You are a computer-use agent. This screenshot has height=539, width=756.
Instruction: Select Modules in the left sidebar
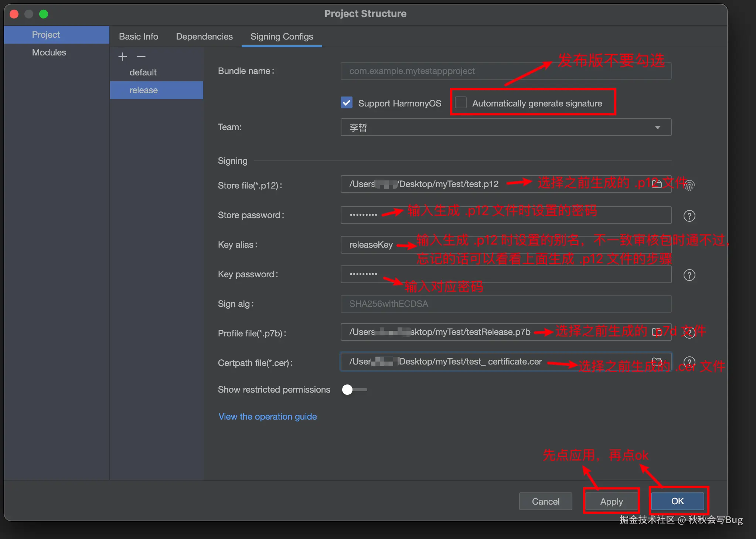(x=49, y=52)
